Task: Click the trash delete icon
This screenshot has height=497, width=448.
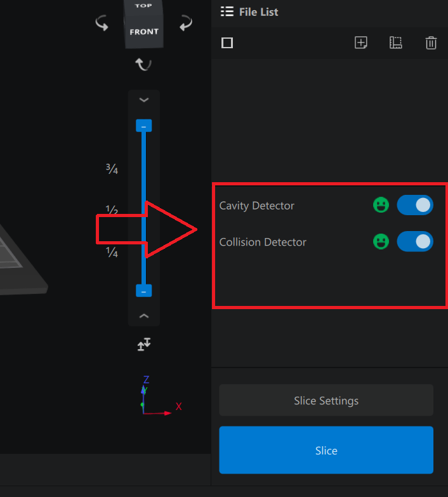Action: 431,43
